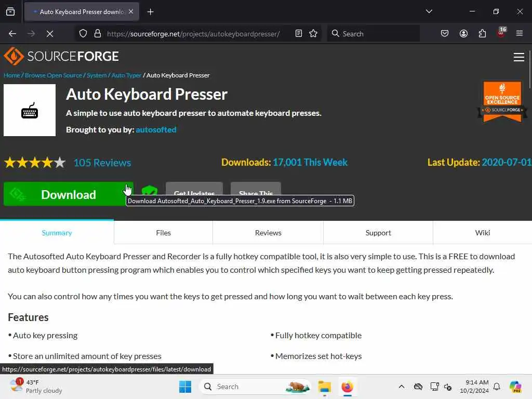The height and width of the screenshot is (399, 532).
Task: Open Firefox recent browsing view icon
Action: pyautogui.click(x=10, y=11)
